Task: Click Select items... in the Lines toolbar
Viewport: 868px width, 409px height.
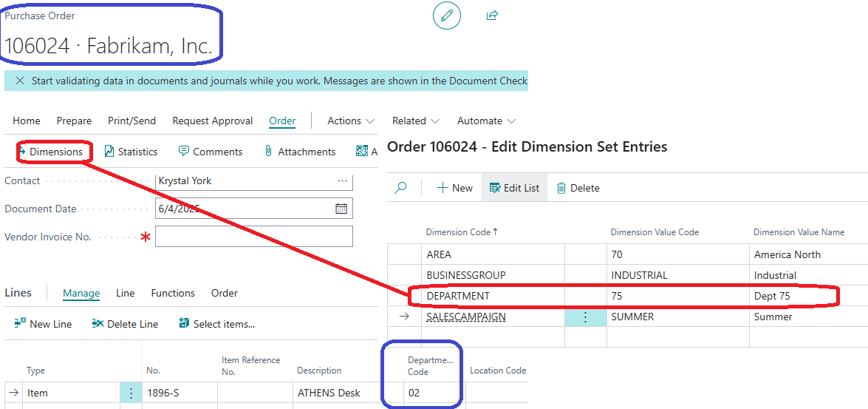Action: [217, 324]
